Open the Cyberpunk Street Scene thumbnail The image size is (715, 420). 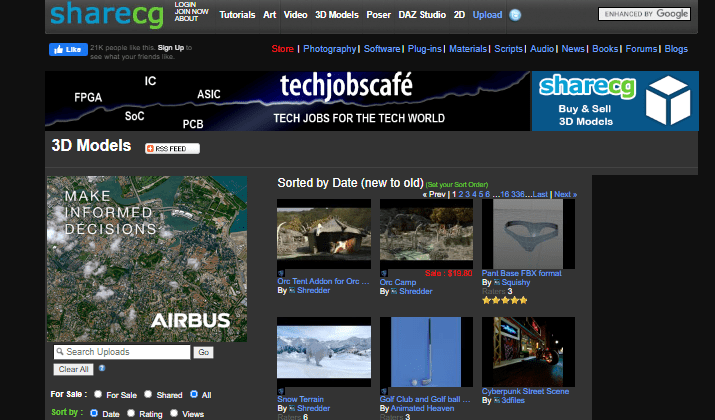(528, 352)
